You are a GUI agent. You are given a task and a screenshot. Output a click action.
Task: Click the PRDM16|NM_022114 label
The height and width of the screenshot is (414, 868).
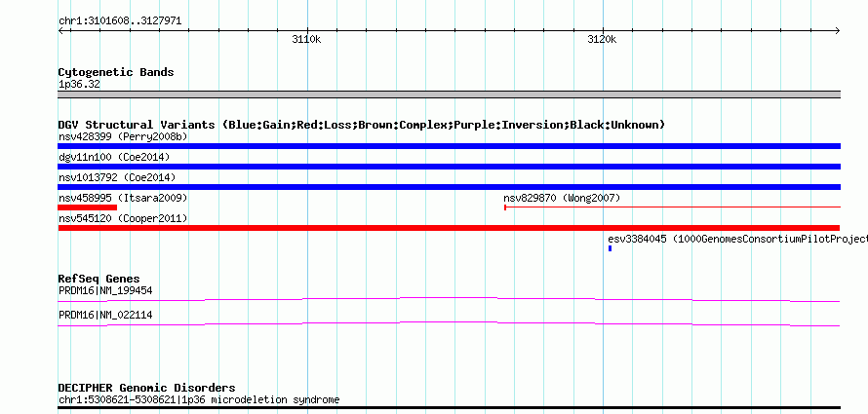(x=105, y=315)
